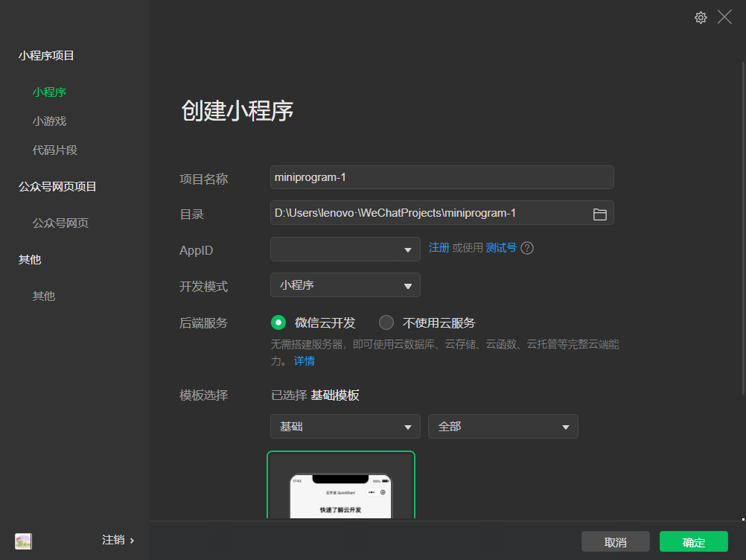Open the 基础 template category dropdown
Screen dimensions: 746x560
coord(345,426)
